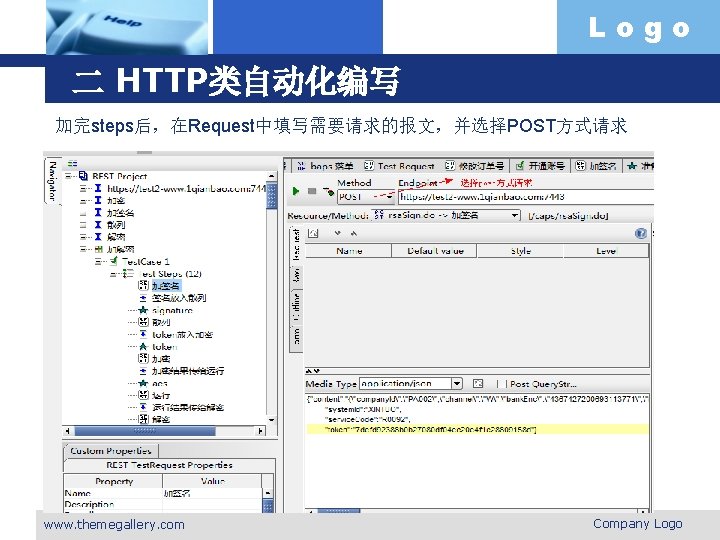Switch to the 修改订单号 editor tab
The height and width of the screenshot is (540, 720).
[475, 166]
